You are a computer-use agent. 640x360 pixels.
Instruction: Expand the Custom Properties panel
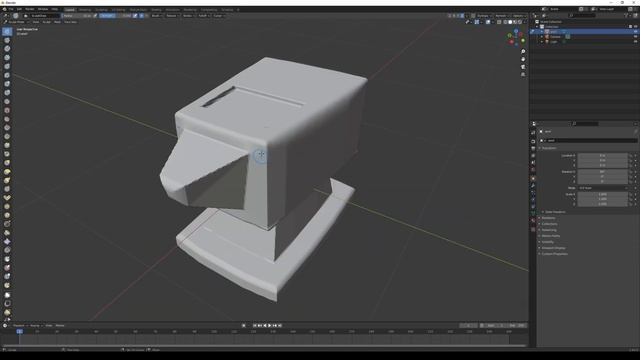(x=554, y=254)
